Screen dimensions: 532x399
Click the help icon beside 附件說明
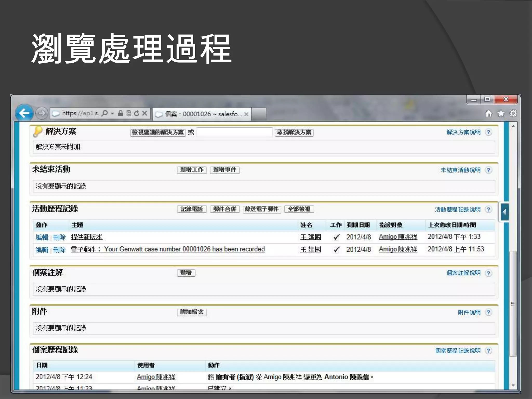[488, 312]
